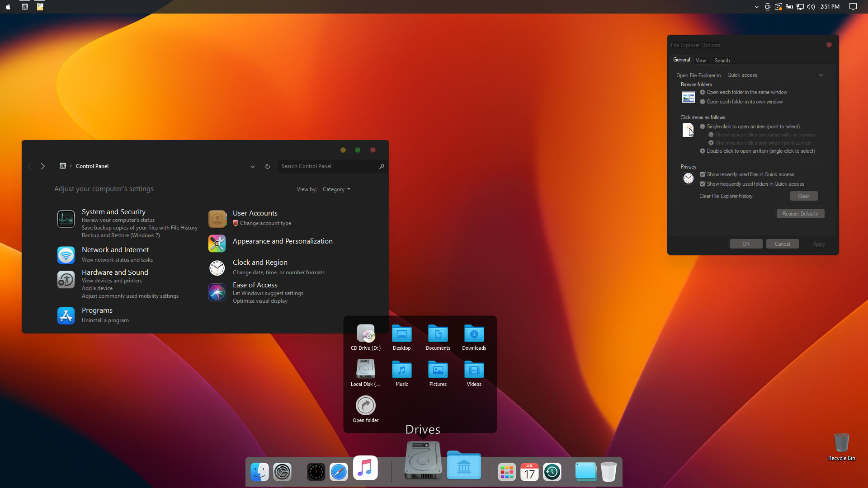Click the Network and Internet Wi-Fi icon
Screen dimensions: 868x488
pyautogui.click(x=66, y=255)
